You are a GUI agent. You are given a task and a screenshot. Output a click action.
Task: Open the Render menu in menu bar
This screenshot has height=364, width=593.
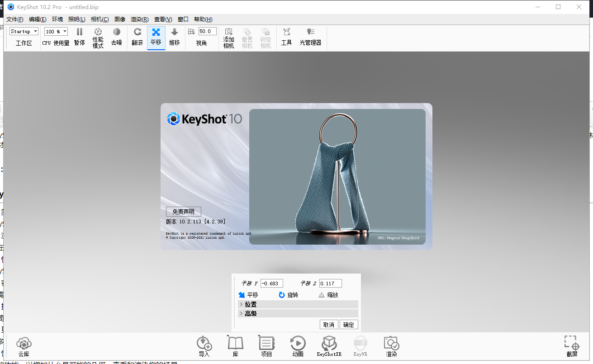click(x=139, y=19)
